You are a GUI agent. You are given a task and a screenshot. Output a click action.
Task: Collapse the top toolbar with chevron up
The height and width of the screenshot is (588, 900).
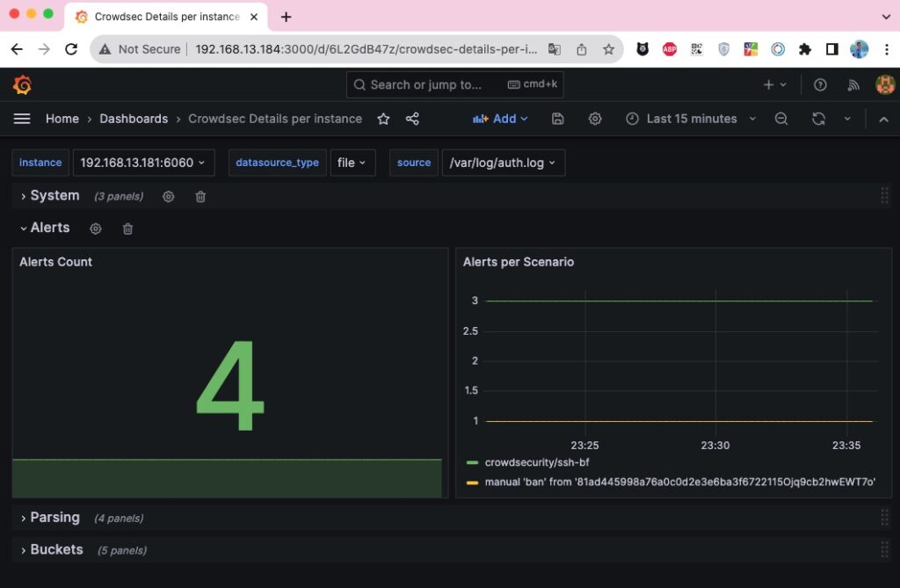coord(883,119)
